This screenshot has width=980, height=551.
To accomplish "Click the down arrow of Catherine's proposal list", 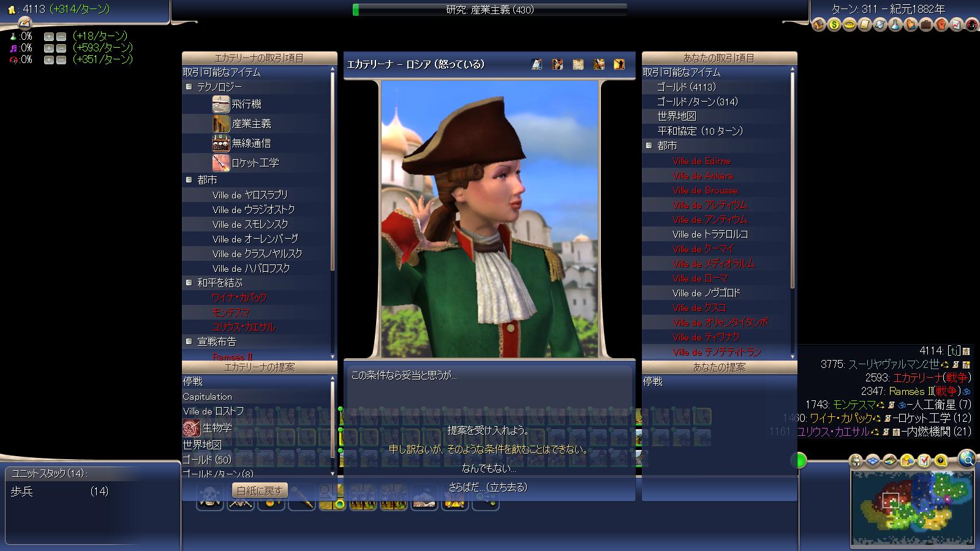I will [x=333, y=473].
